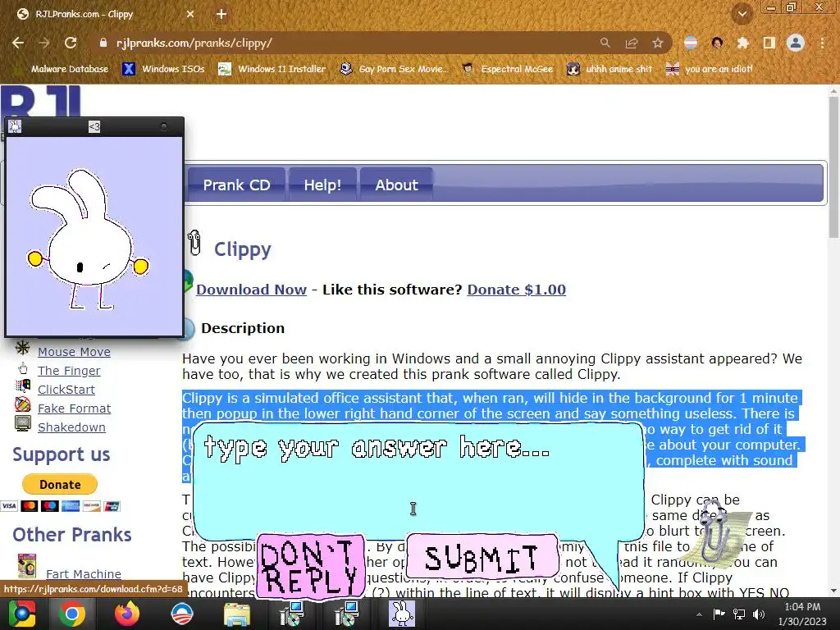Click the taskbar clock showing 1:04 PM

[x=802, y=614]
